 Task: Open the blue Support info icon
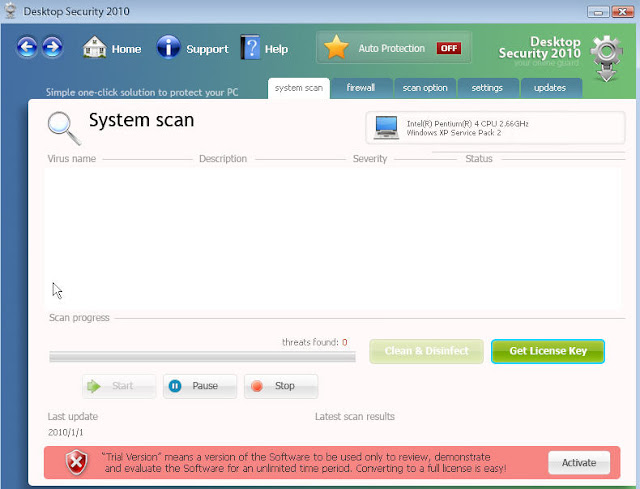[168, 47]
